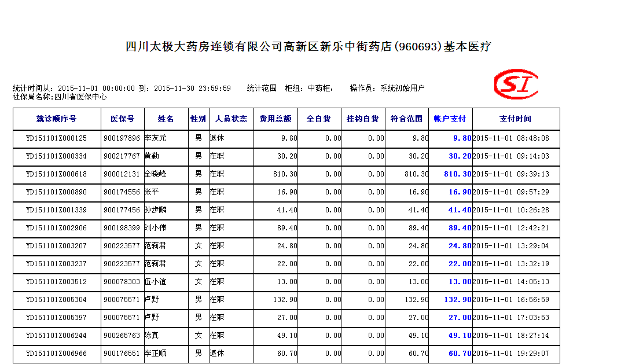Click the name 刘小伟

pos(156,228)
